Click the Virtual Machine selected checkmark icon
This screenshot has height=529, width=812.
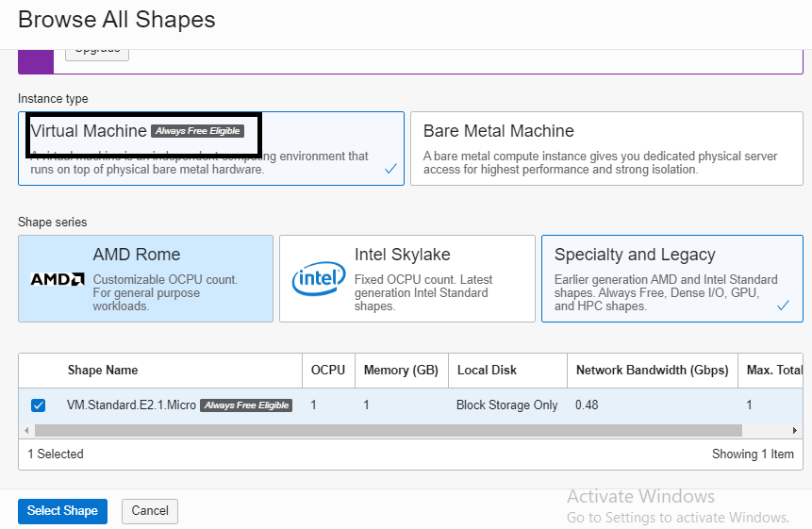[x=391, y=170]
